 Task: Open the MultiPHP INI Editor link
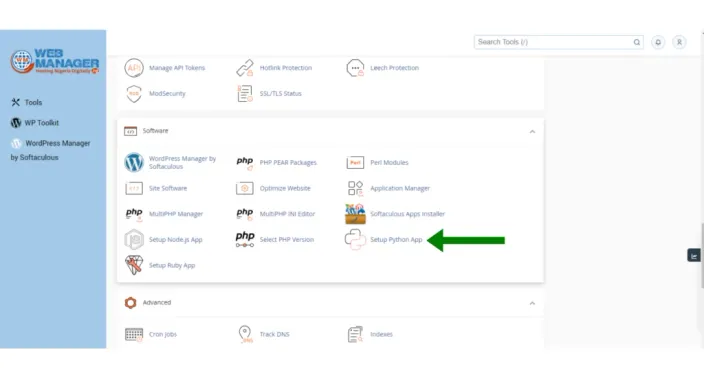pos(287,214)
